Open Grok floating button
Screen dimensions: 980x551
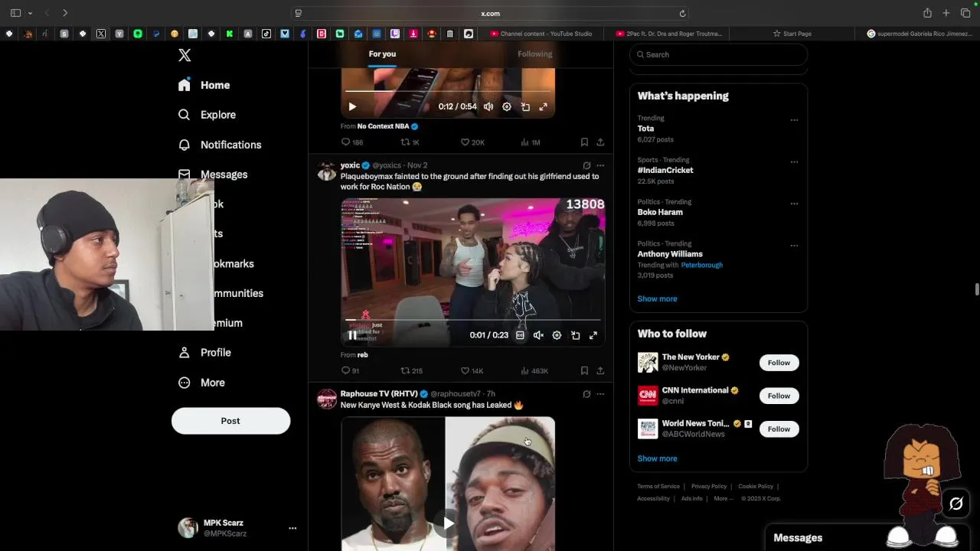click(955, 504)
